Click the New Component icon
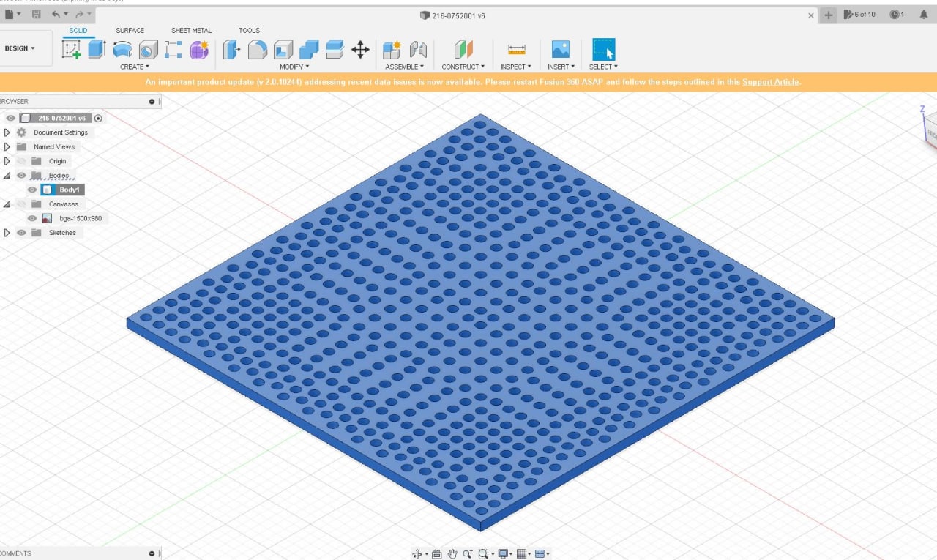Image resolution: width=937 pixels, height=560 pixels. coord(392,50)
